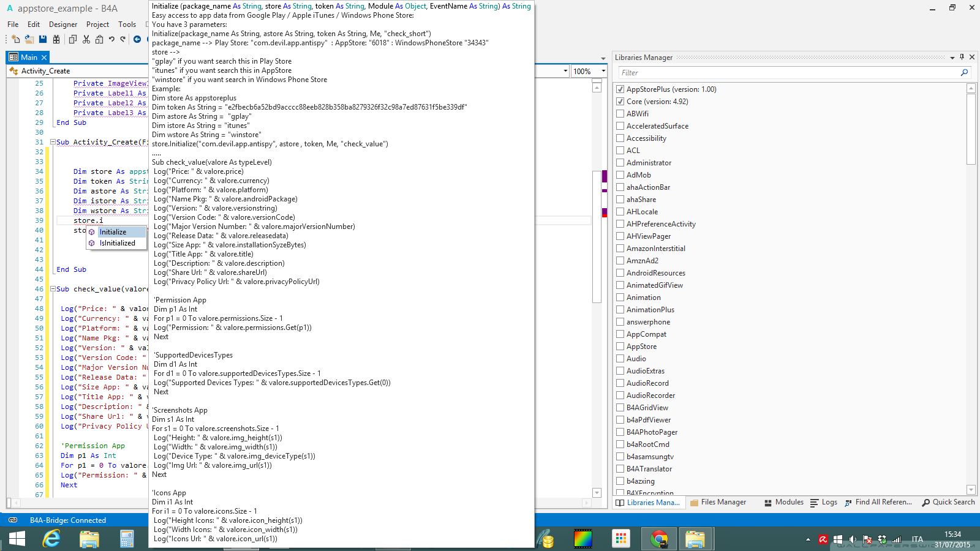Undo the last edit with the Undo icon

(111, 39)
